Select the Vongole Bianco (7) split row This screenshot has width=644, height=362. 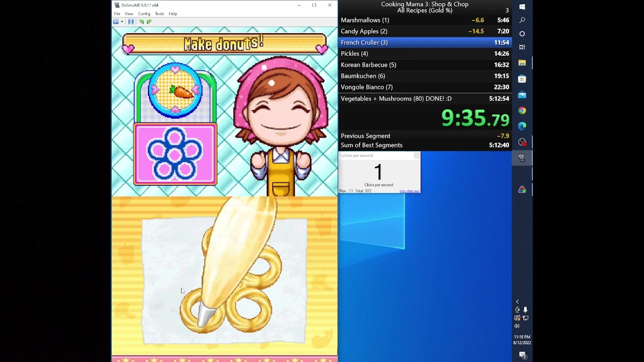pos(425,87)
